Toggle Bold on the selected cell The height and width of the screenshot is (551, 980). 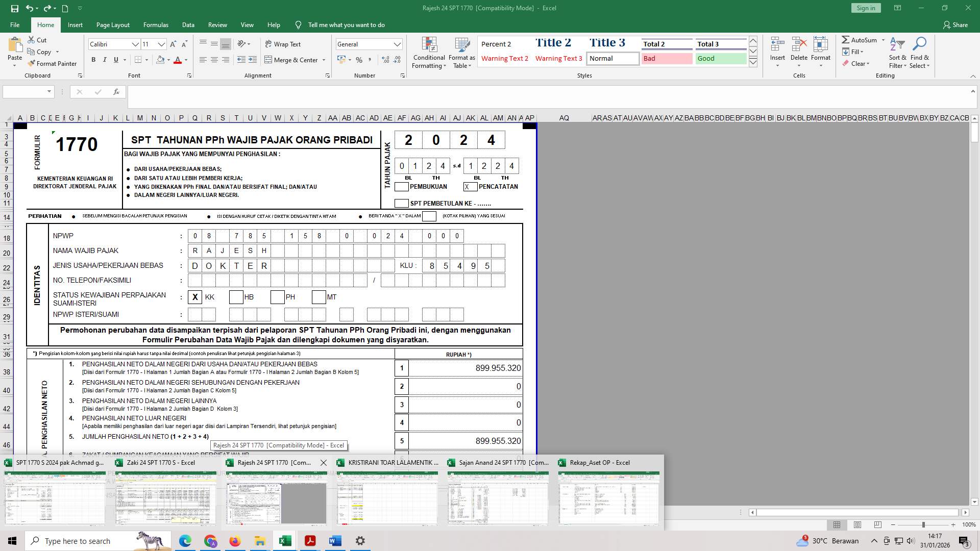point(93,60)
